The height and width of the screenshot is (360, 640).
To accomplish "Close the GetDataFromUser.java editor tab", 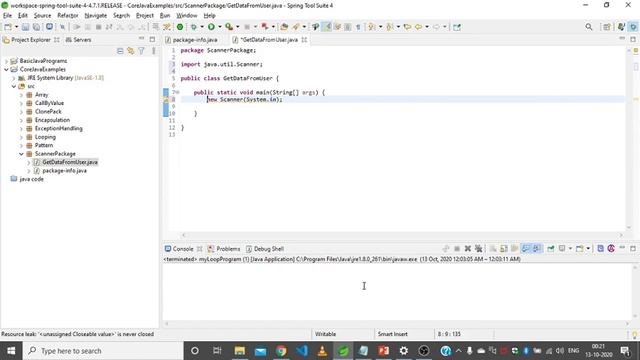I will [304, 40].
